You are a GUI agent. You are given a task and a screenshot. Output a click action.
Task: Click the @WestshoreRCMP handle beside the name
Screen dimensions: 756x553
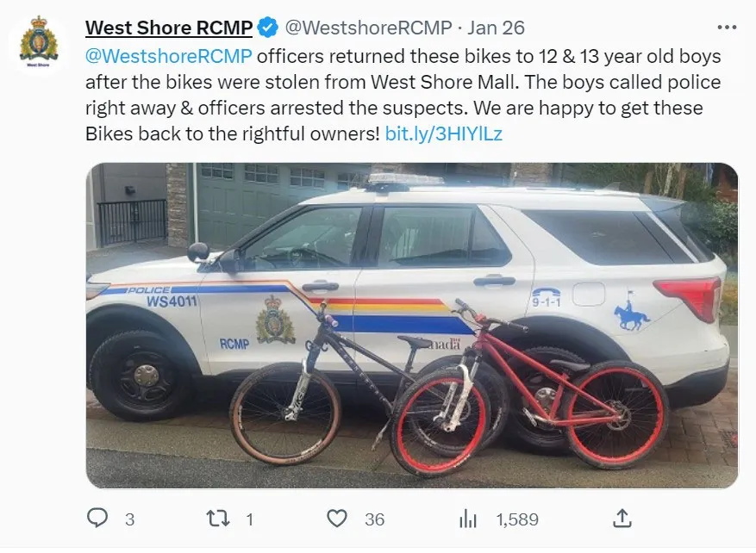pos(368,28)
